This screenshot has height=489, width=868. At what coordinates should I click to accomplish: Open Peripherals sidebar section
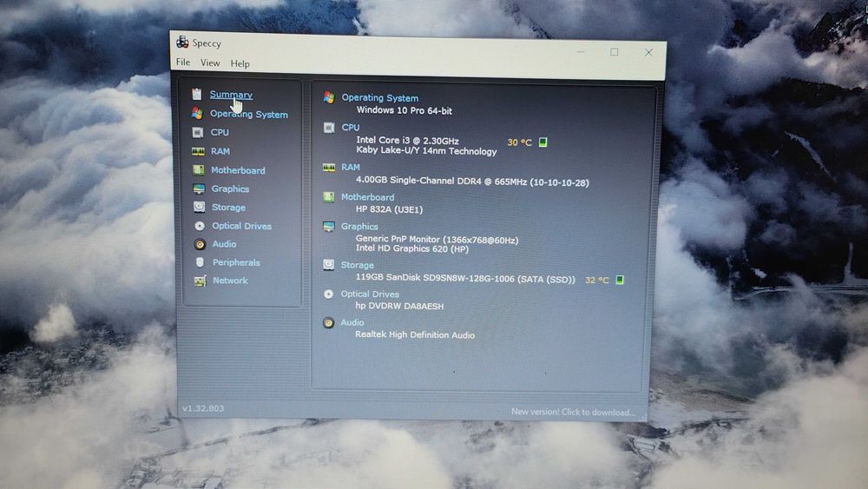point(236,262)
